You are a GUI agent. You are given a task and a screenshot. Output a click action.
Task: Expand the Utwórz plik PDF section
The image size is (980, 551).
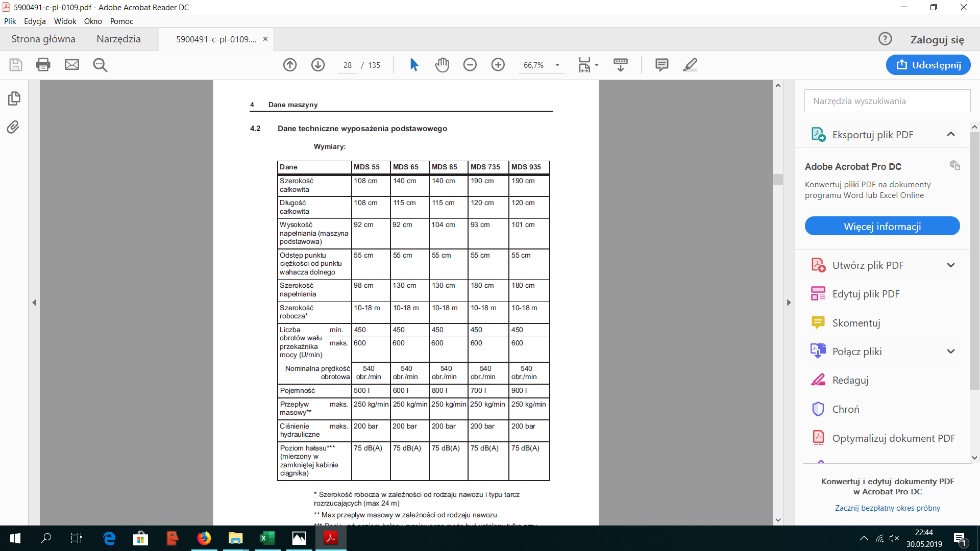pyautogui.click(x=950, y=265)
